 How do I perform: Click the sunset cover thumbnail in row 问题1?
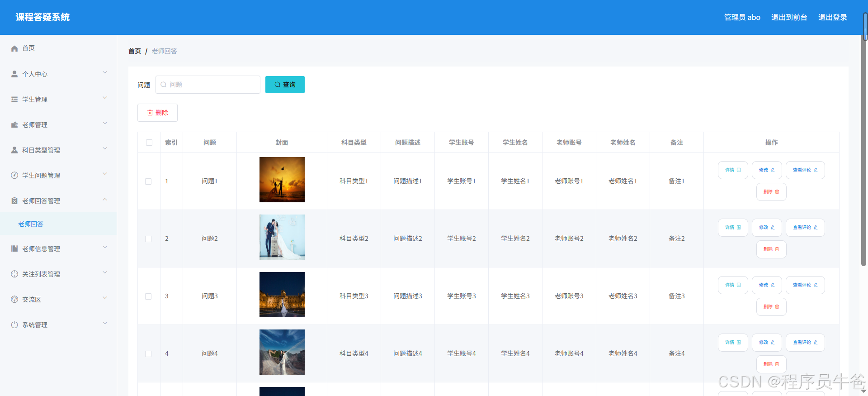(x=282, y=180)
